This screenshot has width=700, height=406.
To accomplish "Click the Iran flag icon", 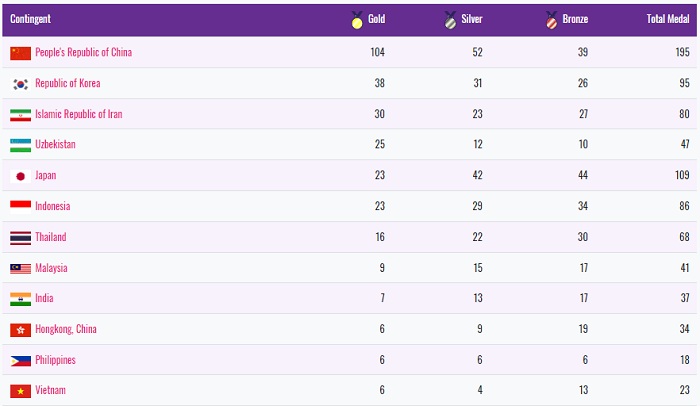I will (20, 115).
